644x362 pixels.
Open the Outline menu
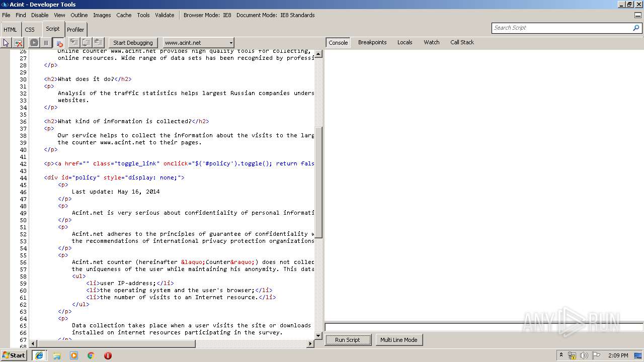pyautogui.click(x=79, y=15)
